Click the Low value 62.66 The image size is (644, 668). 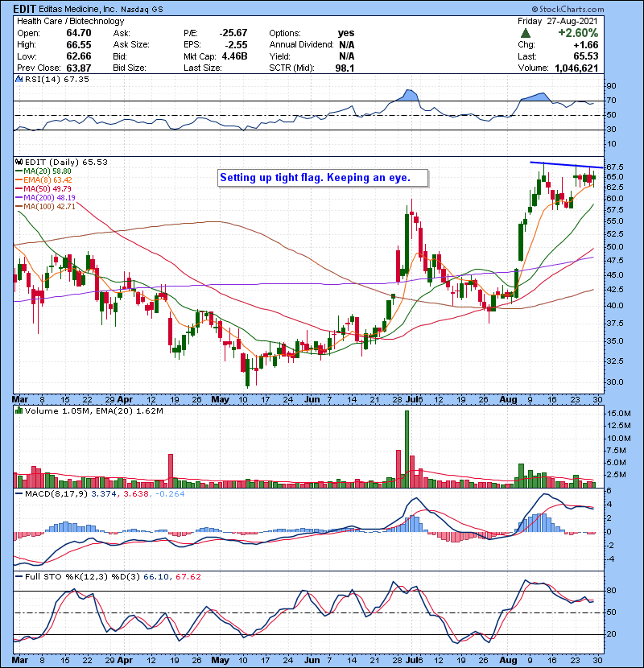(78, 56)
